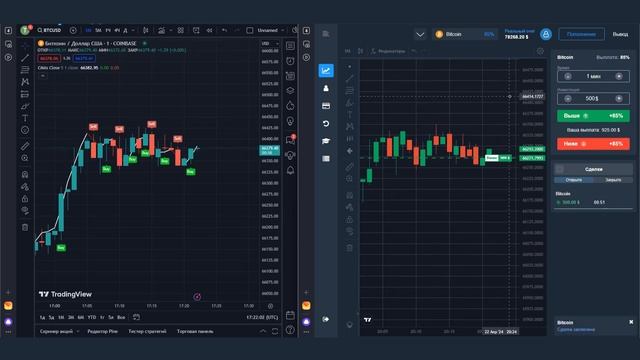Open the alert creation button in top toolbar
The height and width of the screenshot is (360, 640).
196,30
